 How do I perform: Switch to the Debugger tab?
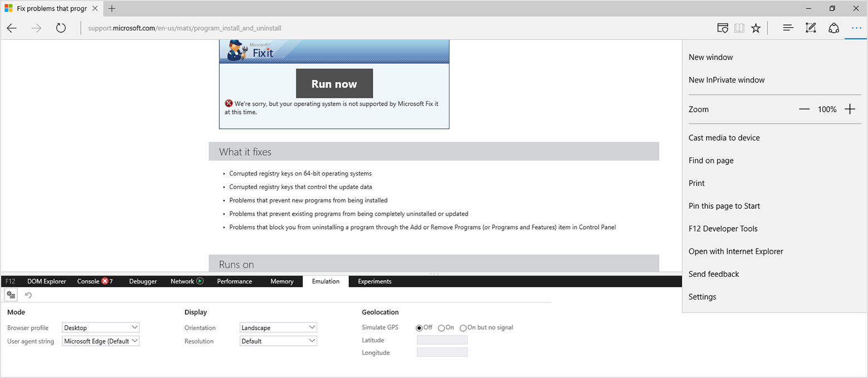point(143,281)
